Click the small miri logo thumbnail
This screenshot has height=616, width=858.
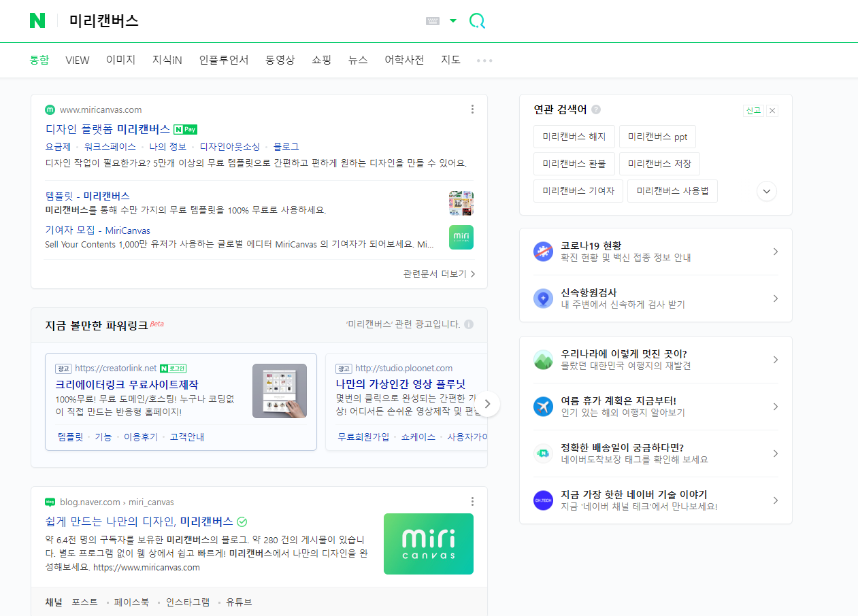click(461, 237)
